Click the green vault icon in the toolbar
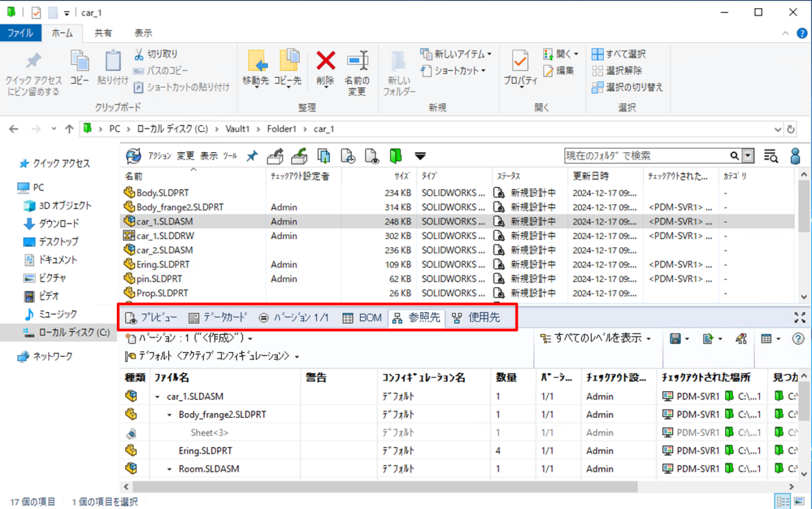 395,156
